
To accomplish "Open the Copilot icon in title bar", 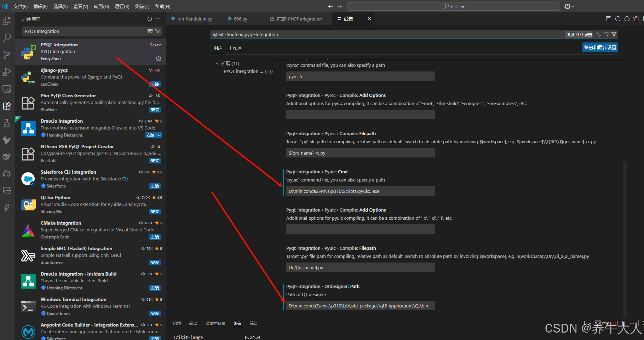I will tap(567, 6).
